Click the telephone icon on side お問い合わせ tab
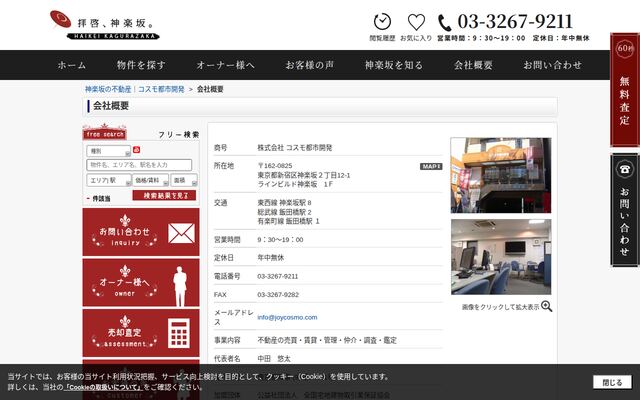Image resolution: width=640 pixels, height=400 pixels. (624, 169)
